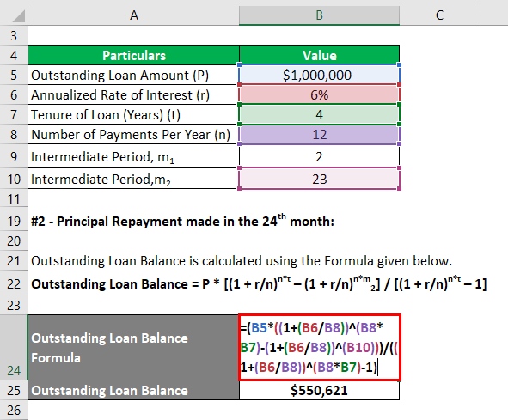This screenshot has width=508, height=420.
Task: Select row 4 header
Action: tap(14, 55)
